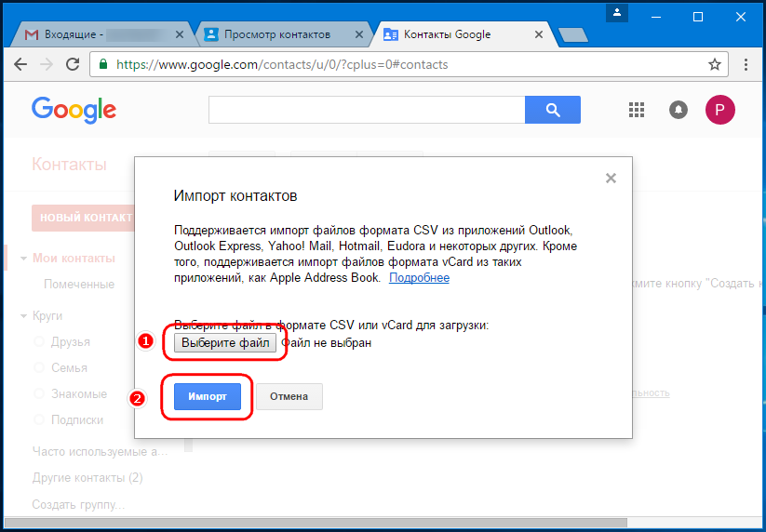The image size is (766, 532).
Task: Click the green lock security icon
Action: pos(103,64)
